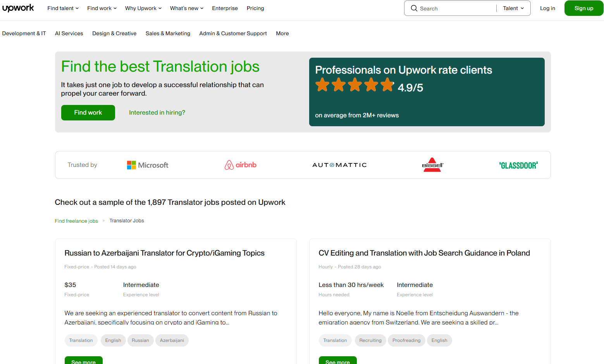604x364 pixels.
Task: Select the Design & Creative category
Action: coord(114,33)
